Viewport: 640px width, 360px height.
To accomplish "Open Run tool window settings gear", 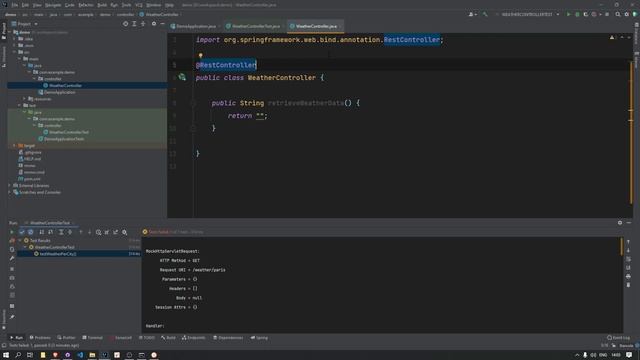I will [x=620, y=223].
